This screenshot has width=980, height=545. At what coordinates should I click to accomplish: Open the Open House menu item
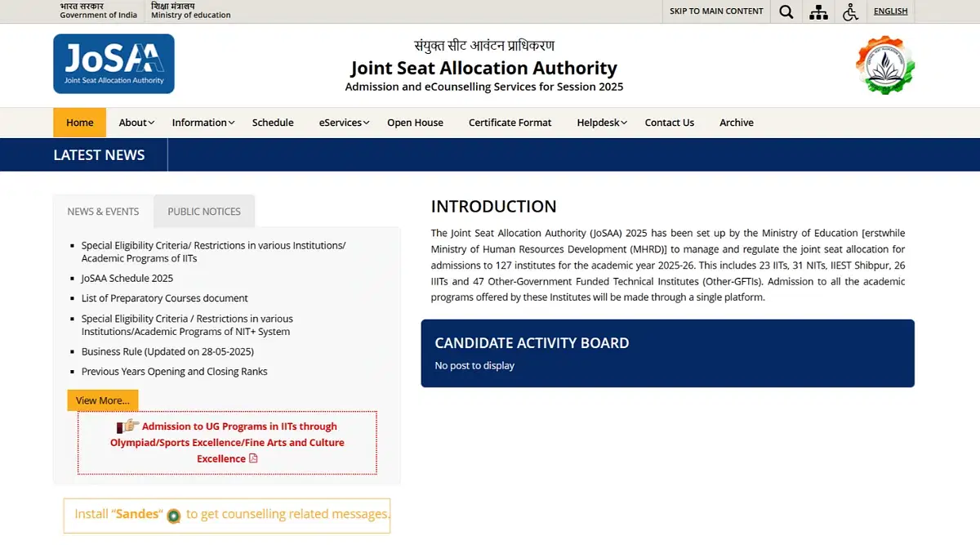[415, 123]
